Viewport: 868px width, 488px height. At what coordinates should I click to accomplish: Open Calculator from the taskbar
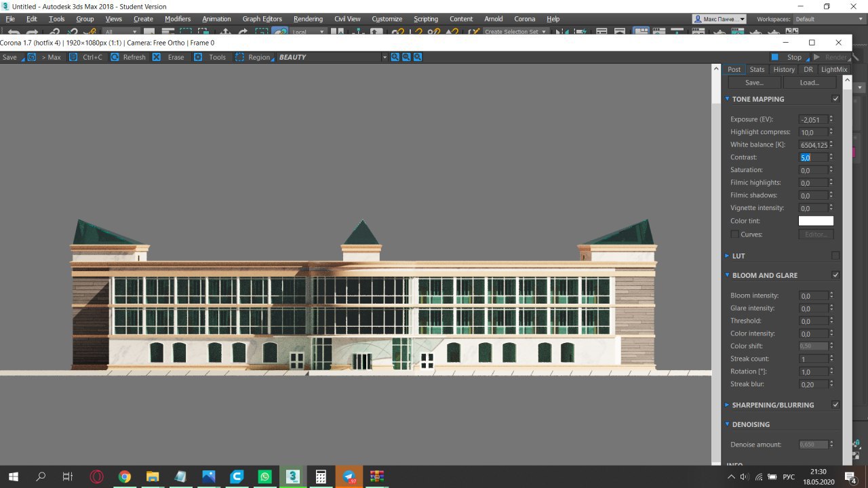[321, 476]
